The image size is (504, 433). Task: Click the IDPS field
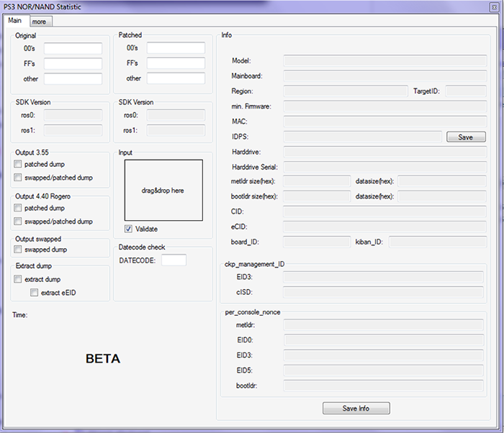point(363,137)
